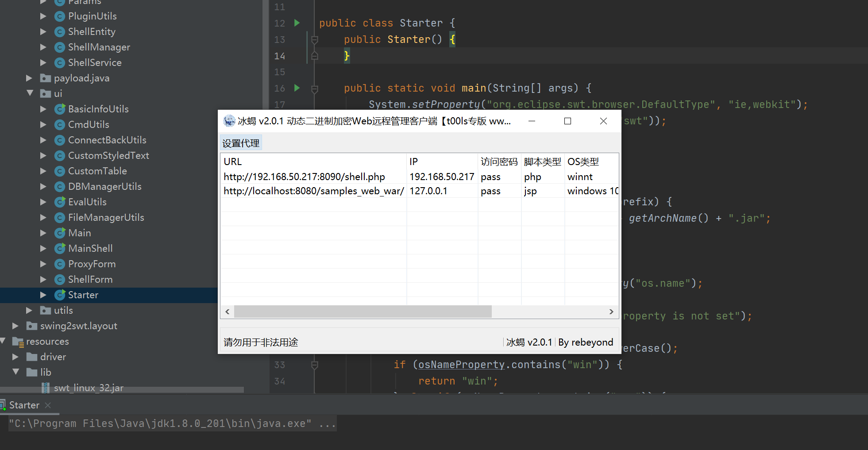Click the java.exe command line in console

point(173,423)
